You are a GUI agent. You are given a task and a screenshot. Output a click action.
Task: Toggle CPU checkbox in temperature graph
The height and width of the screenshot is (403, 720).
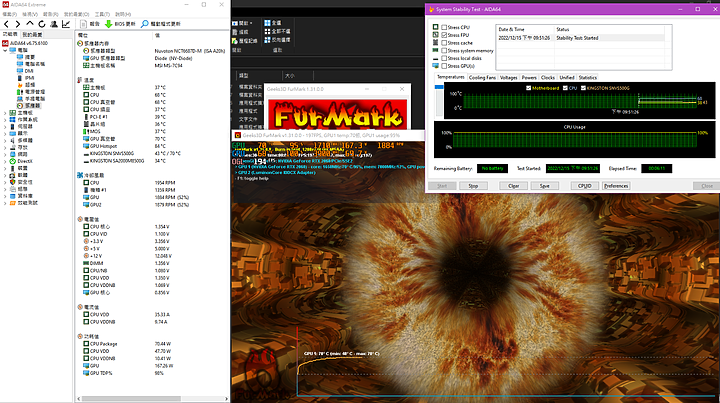pyautogui.click(x=565, y=88)
